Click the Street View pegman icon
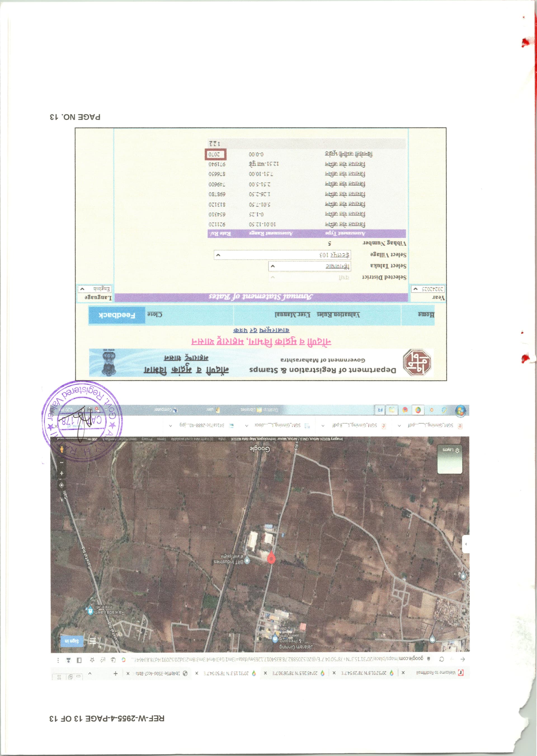537x756 pixels. pyautogui.click(x=62, y=450)
